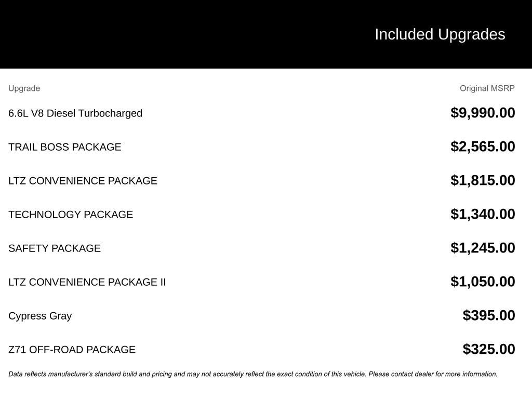Select the Cypress Gray color upgrade
Image resolution: width=532 pixels, height=399 pixels.
[x=40, y=316]
